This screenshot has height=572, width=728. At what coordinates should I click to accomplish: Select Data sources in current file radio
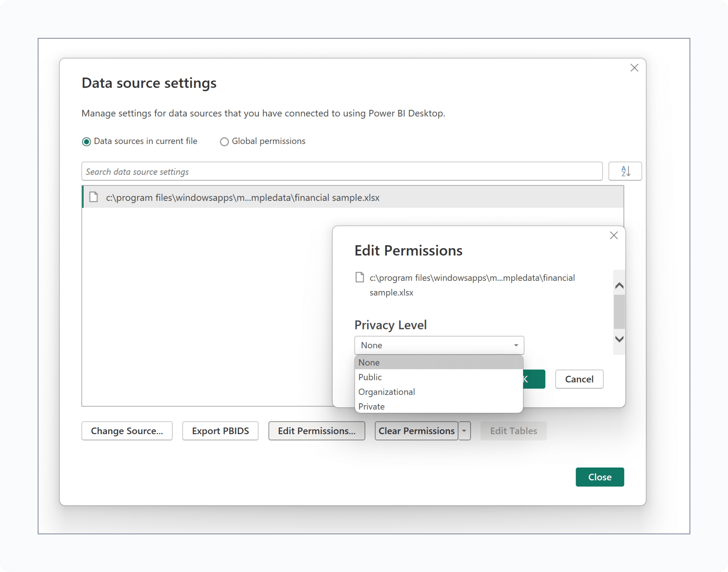pos(87,142)
